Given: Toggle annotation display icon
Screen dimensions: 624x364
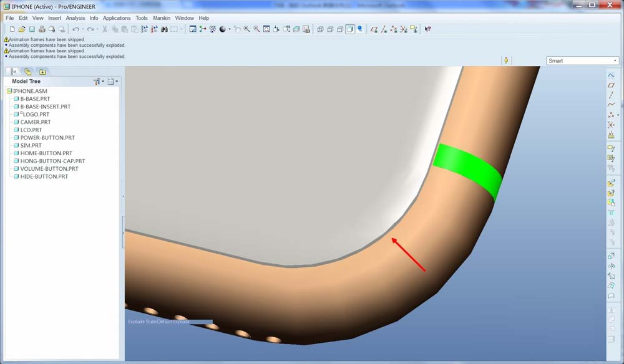Looking at the screenshot, I should point(414,29).
